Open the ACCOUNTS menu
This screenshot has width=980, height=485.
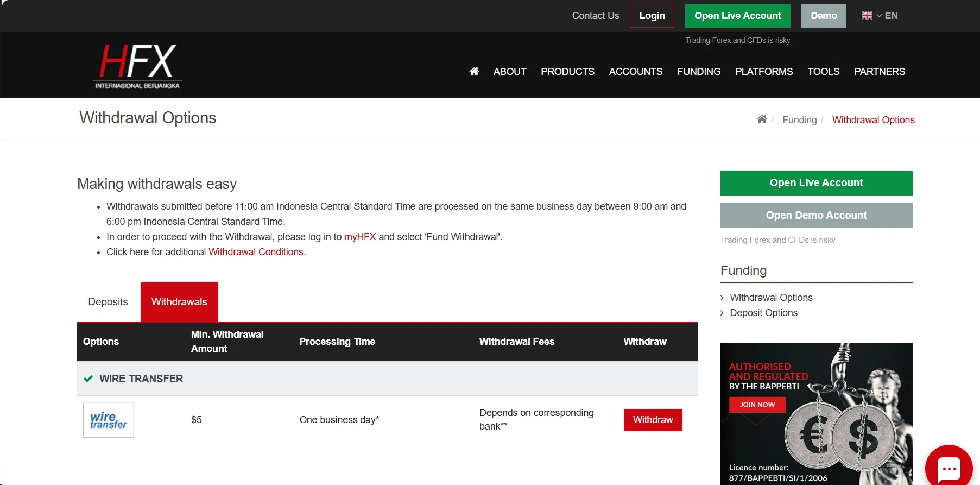click(636, 72)
